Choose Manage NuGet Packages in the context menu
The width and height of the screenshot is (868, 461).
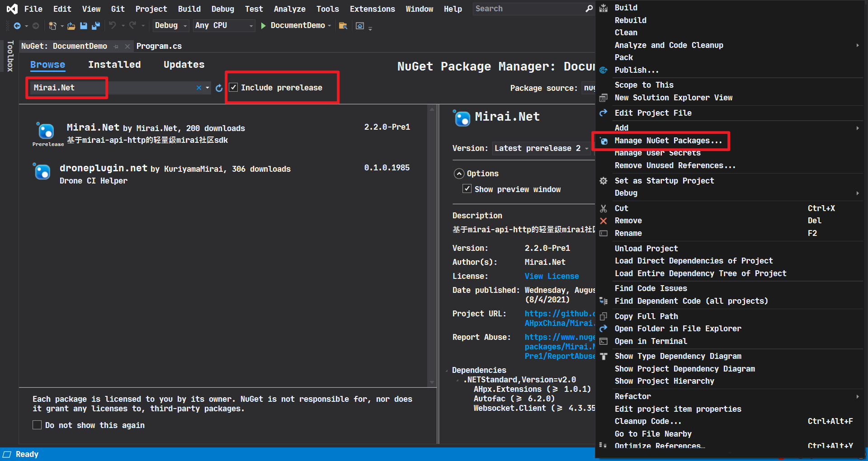668,141
